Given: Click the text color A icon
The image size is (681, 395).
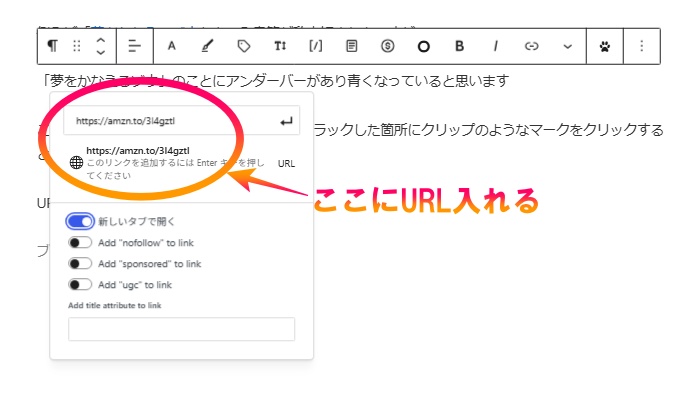Looking at the screenshot, I should coord(172,46).
